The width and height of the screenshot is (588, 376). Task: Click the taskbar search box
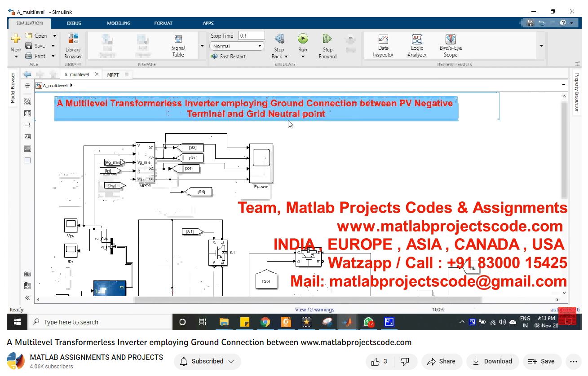coord(100,322)
